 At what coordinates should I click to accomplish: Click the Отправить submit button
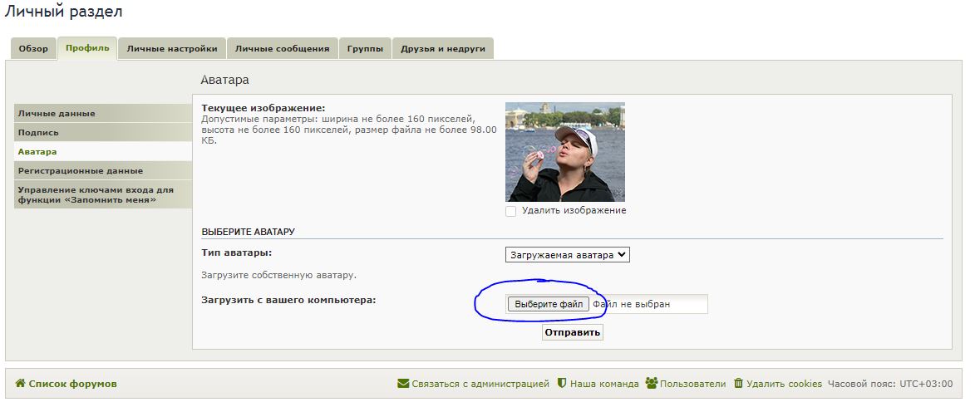(572, 332)
